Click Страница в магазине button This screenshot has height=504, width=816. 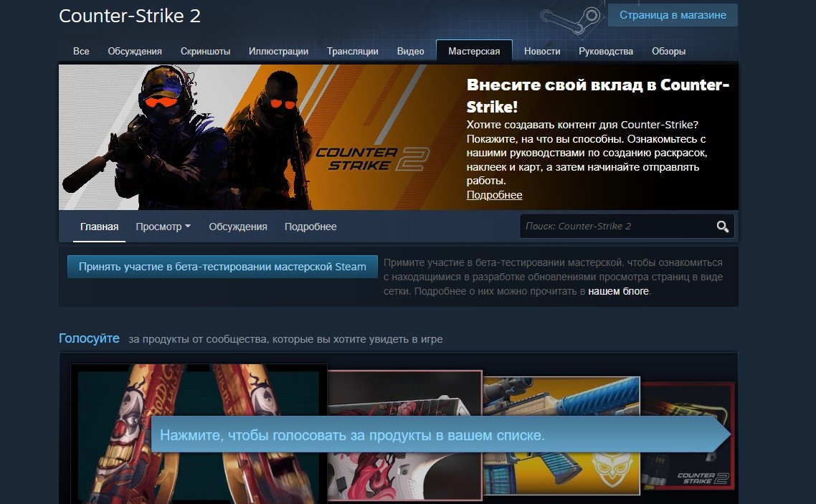(x=672, y=14)
